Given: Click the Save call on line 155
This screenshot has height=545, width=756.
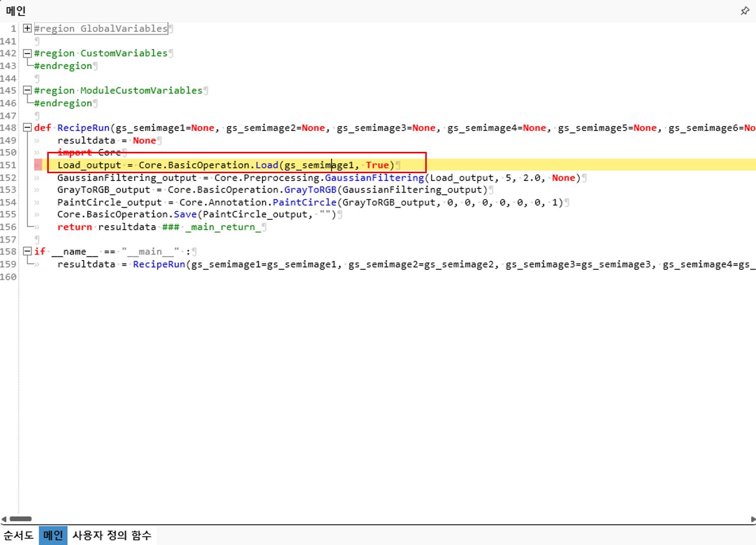Looking at the screenshot, I should point(185,214).
